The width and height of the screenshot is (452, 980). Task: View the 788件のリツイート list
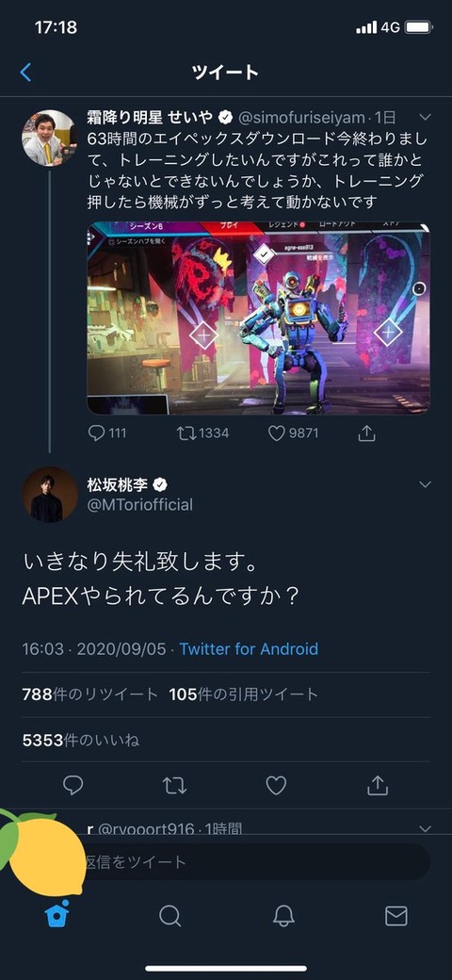(x=89, y=694)
